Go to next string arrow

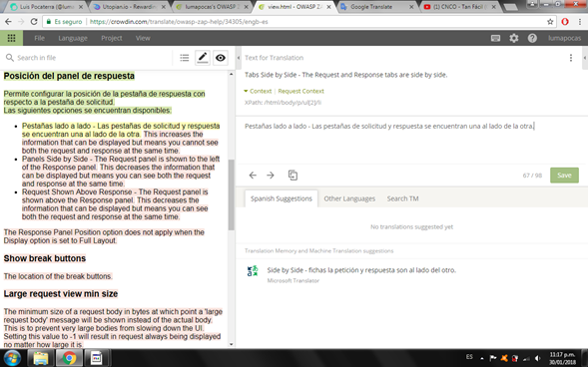[271, 176]
